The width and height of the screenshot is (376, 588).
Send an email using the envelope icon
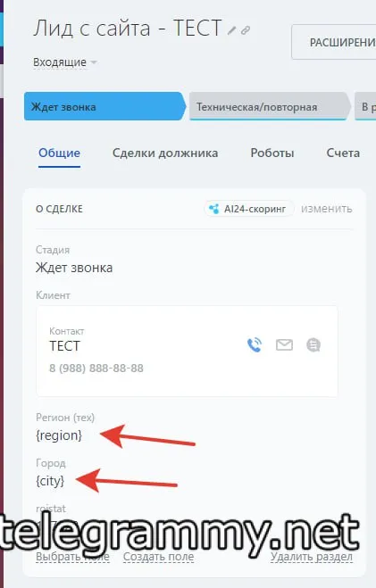coord(284,344)
